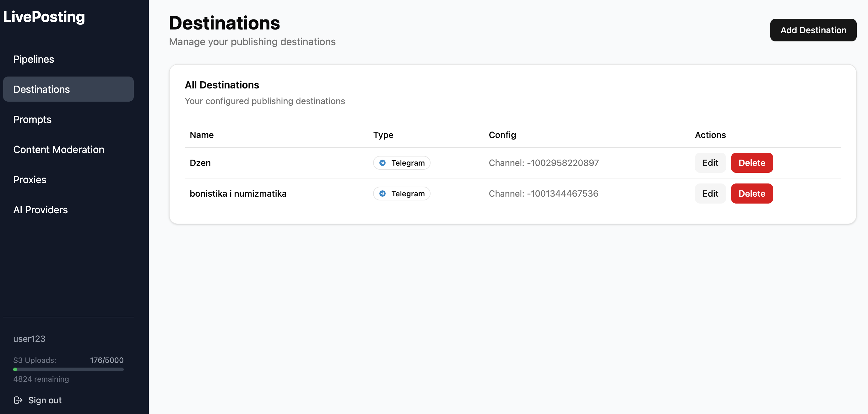Go to Prompts section
Viewport: 868px width, 414px height.
click(32, 119)
